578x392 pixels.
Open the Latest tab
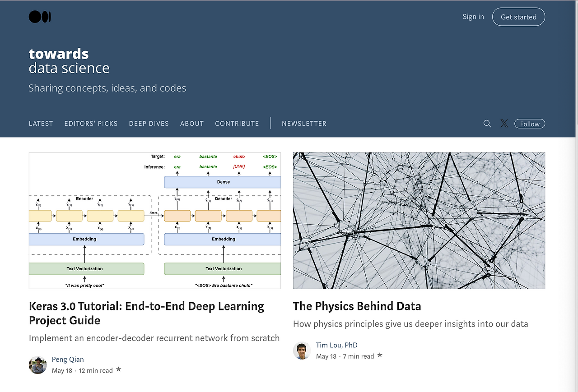(x=41, y=124)
